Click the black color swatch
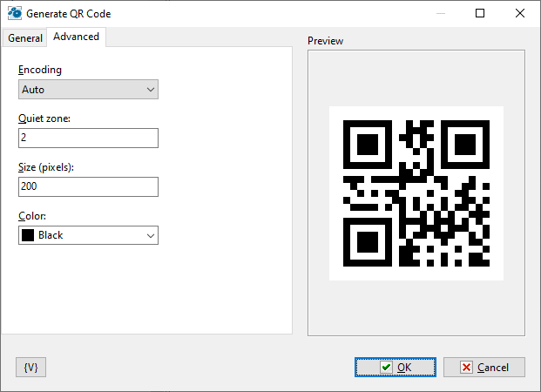This screenshot has height=392, width=541. 28,235
